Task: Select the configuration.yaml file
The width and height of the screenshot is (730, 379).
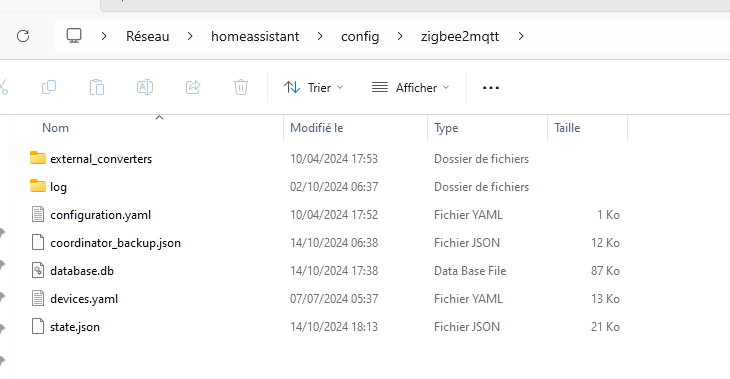Action: coord(101,215)
